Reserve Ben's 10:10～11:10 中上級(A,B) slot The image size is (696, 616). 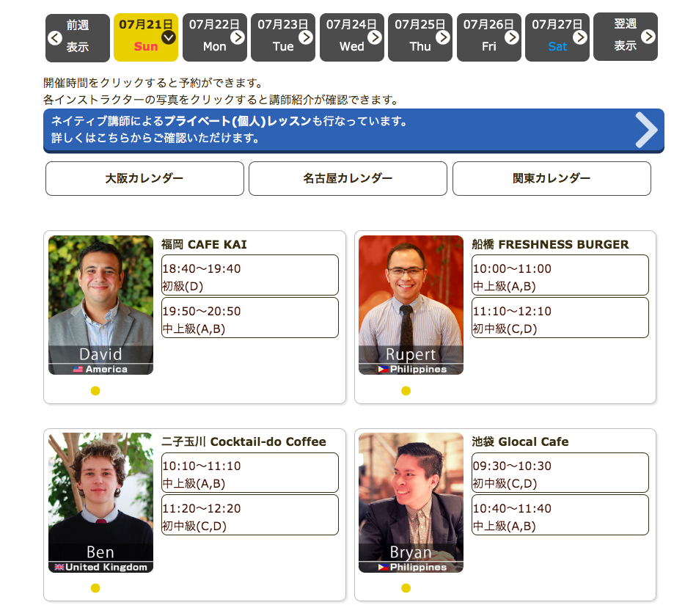tap(250, 473)
